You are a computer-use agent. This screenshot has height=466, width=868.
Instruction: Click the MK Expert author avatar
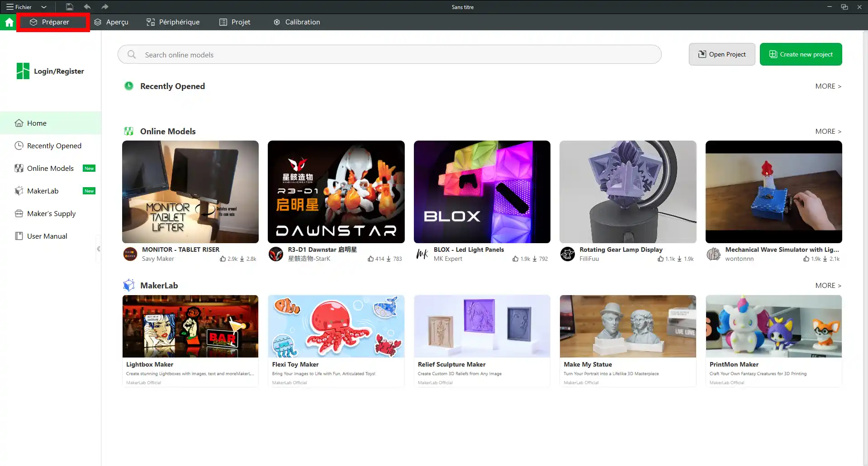[422, 254]
